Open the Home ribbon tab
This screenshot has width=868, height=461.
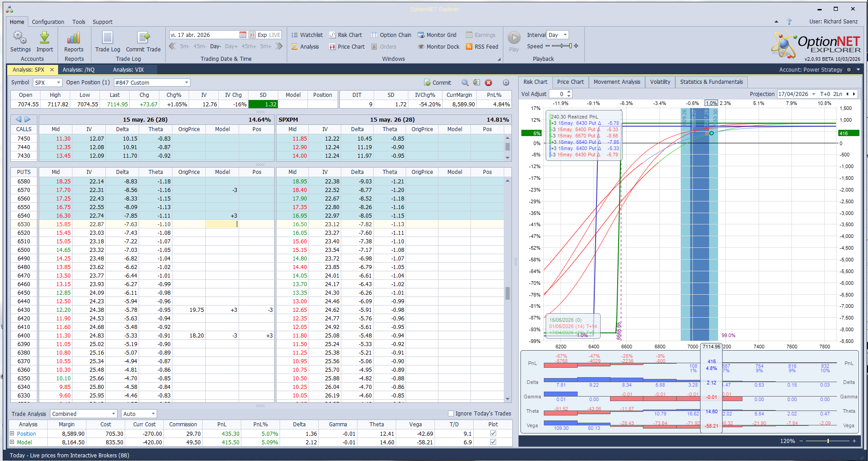pyautogui.click(x=17, y=22)
